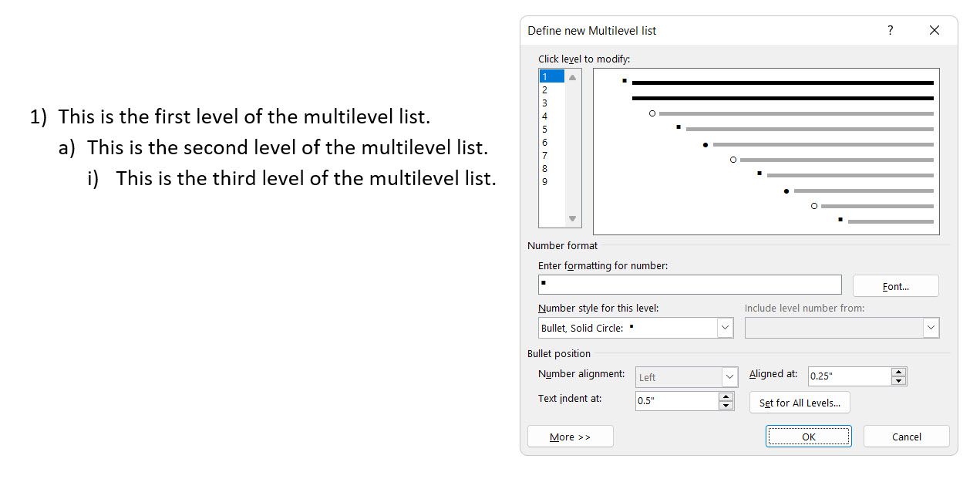Decrease the Aligned at value
The image size is (980, 489).
coord(898,380)
